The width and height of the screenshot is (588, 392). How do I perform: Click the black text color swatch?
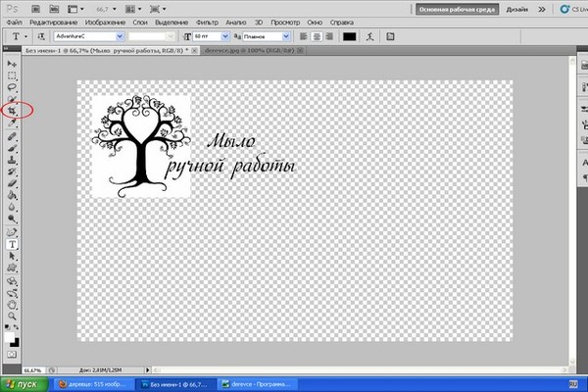[349, 36]
